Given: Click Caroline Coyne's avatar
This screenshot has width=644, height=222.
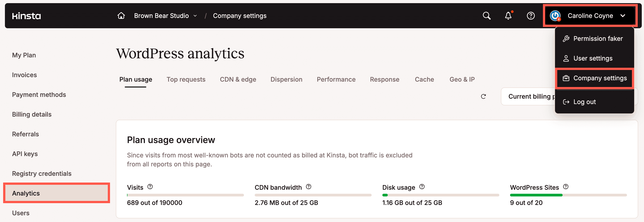Looking at the screenshot, I should tap(555, 15).
